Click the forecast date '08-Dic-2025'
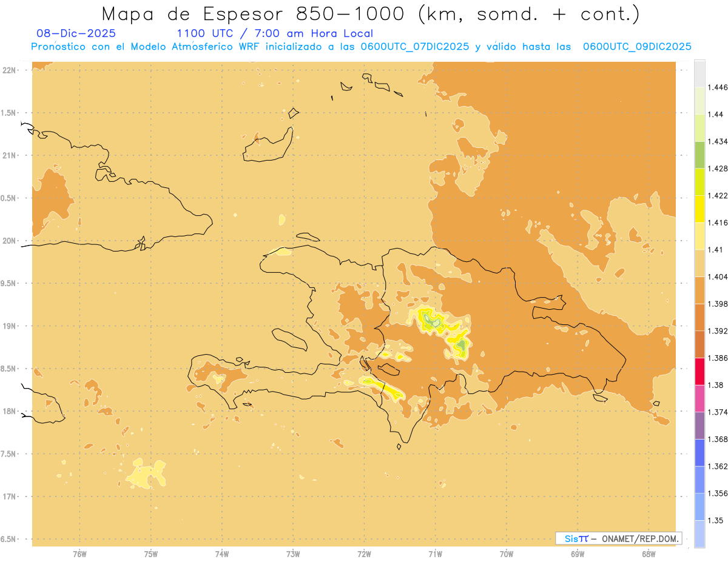The height and width of the screenshot is (562, 728). [x=76, y=33]
